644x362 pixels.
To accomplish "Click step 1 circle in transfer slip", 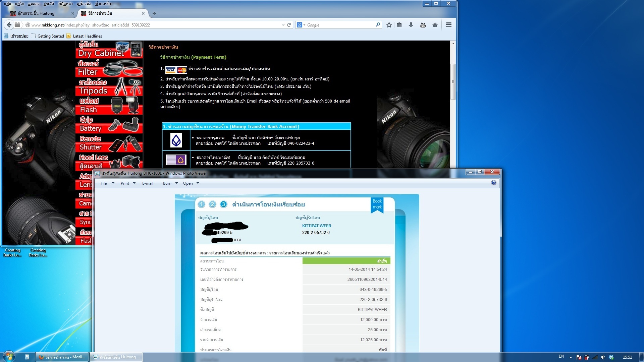I will [x=202, y=204].
